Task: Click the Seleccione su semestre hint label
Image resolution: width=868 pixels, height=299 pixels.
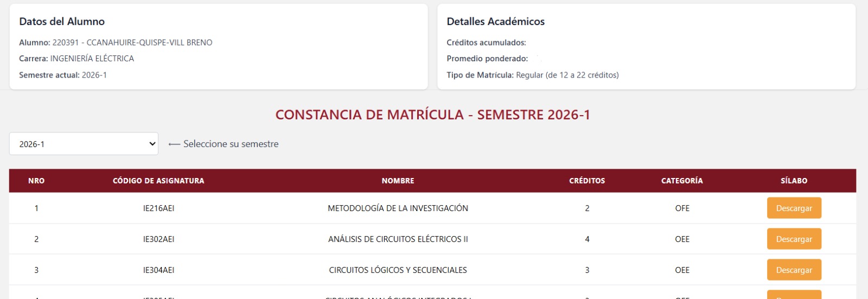Action: coord(231,144)
